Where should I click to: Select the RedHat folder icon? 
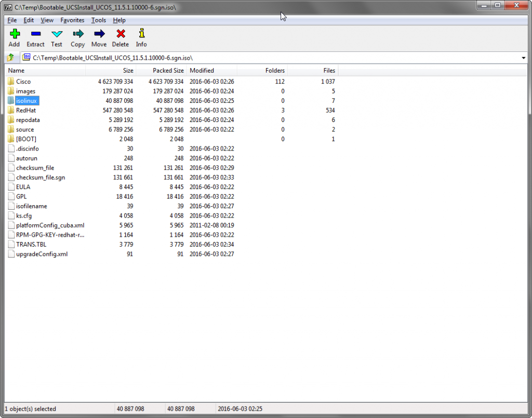click(11, 110)
